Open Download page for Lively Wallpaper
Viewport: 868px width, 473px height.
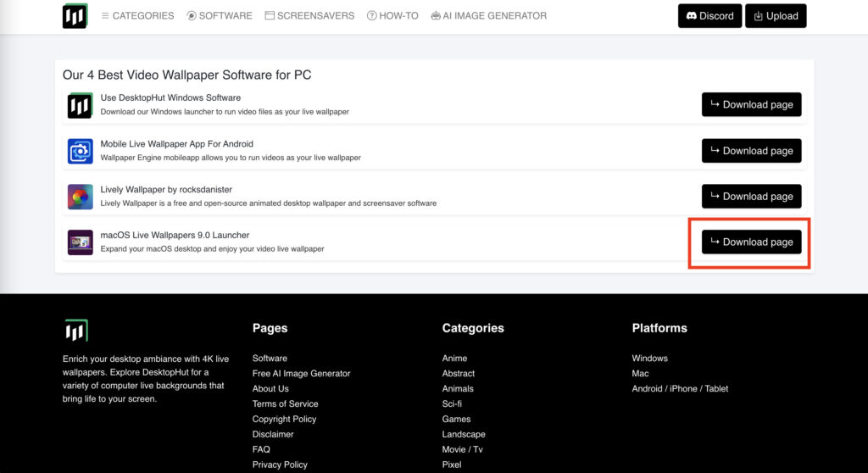[x=751, y=196]
